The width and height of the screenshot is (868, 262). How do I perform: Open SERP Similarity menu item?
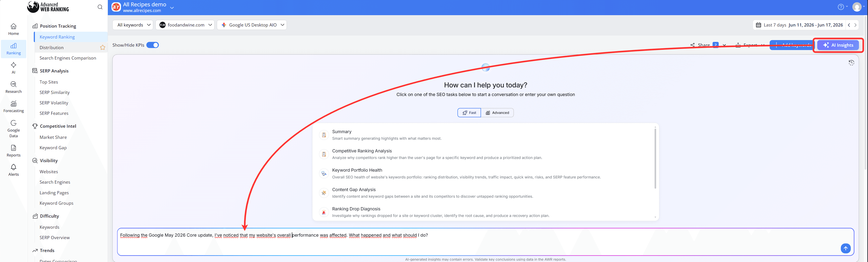point(55,92)
